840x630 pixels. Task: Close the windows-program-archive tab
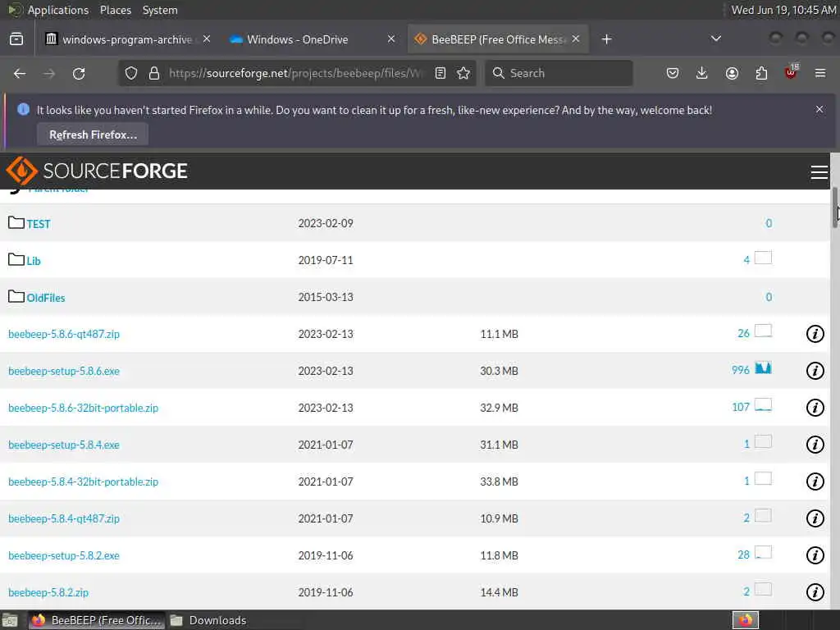207,39
